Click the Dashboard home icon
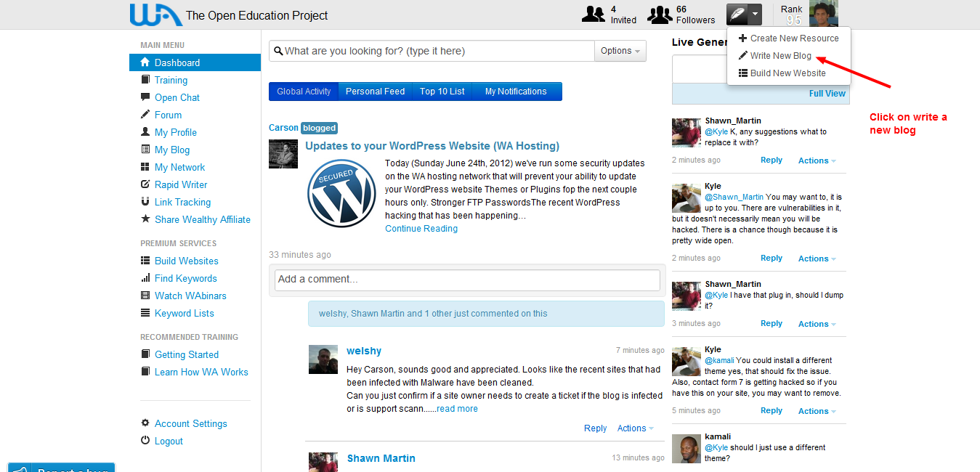 pos(145,62)
